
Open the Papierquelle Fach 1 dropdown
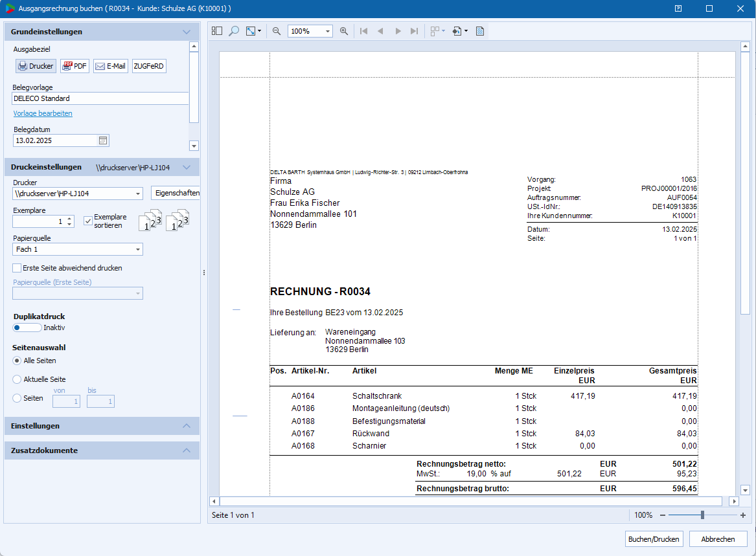click(138, 250)
